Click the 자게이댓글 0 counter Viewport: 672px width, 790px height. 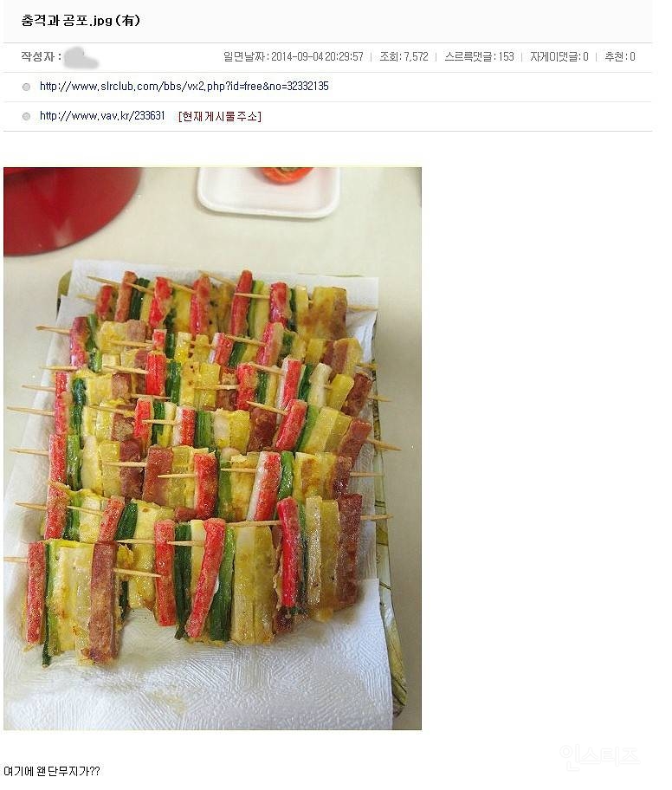click(559, 56)
